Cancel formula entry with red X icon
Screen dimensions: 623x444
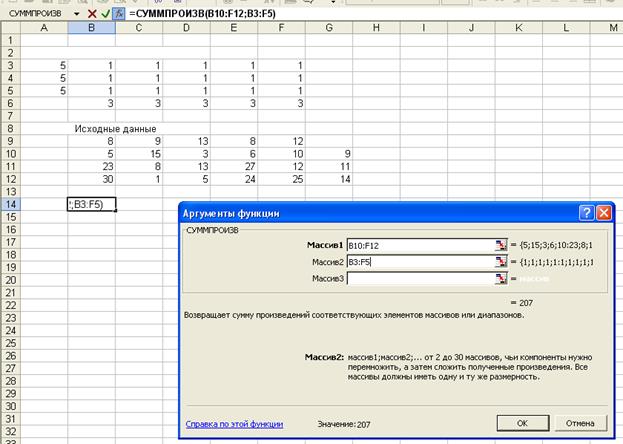(92, 14)
